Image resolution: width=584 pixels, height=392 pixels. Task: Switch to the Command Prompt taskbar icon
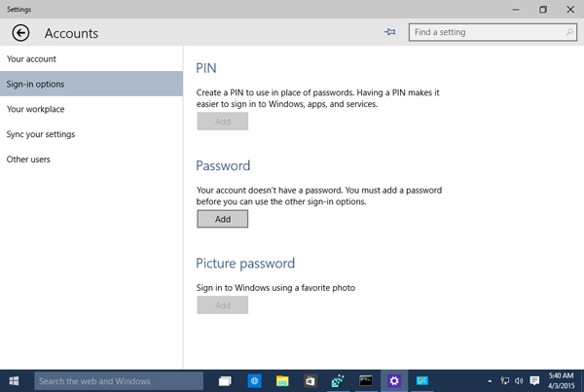click(366, 381)
